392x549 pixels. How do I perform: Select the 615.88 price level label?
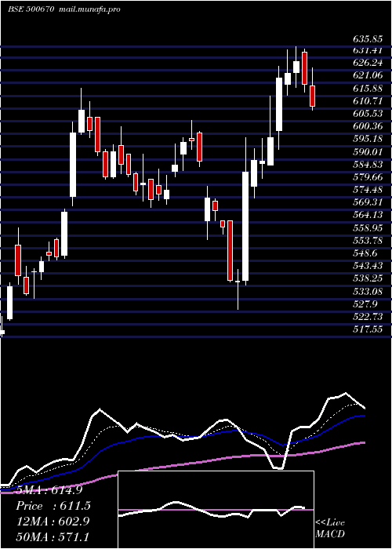pos(367,88)
